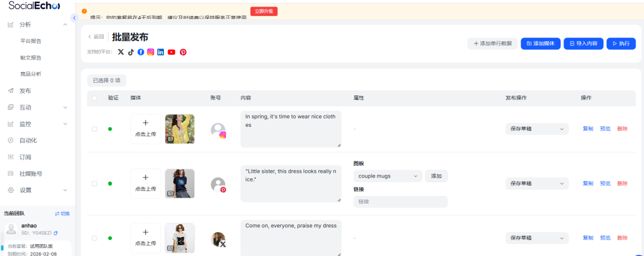Open 保存草稿 dropdown for the Little sister post
Screen dimensions: 644x256
537,183
